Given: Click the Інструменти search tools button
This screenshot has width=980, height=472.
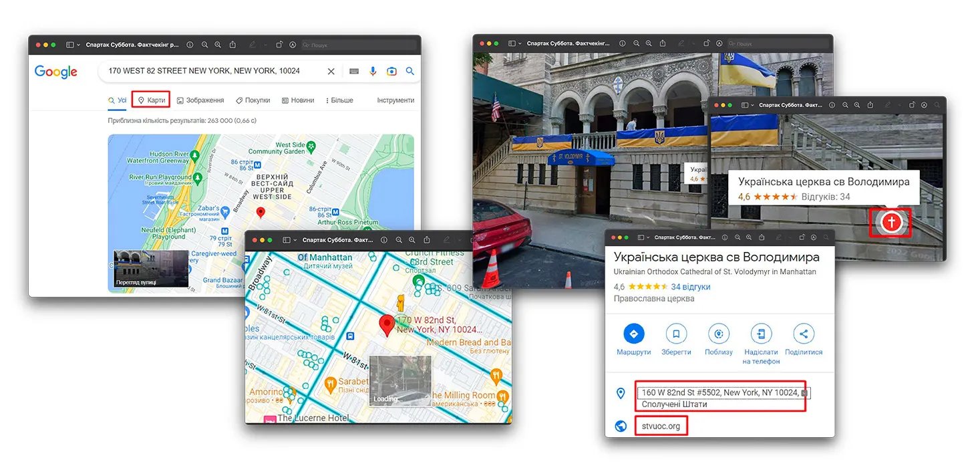Looking at the screenshot, I should pos(395,100).
